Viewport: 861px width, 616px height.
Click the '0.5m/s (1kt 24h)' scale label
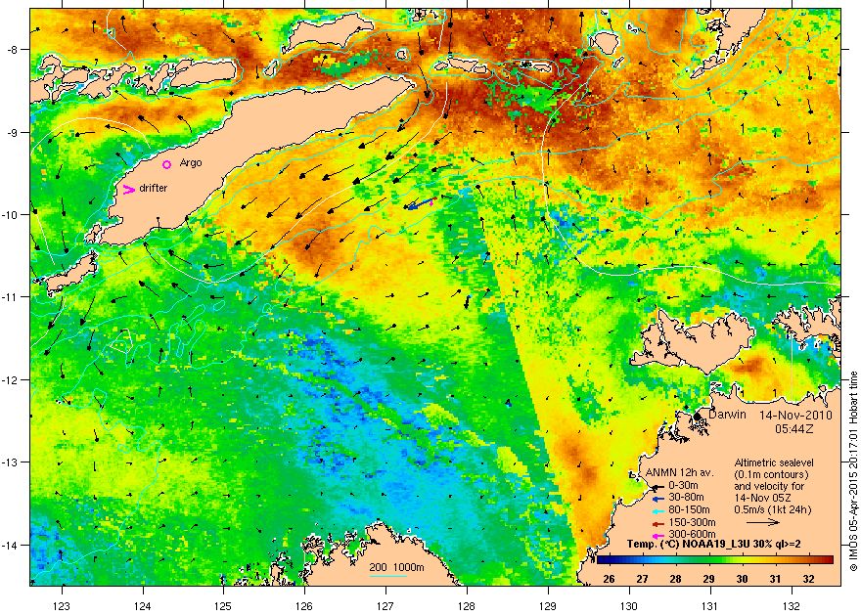(x=773, y=509)
